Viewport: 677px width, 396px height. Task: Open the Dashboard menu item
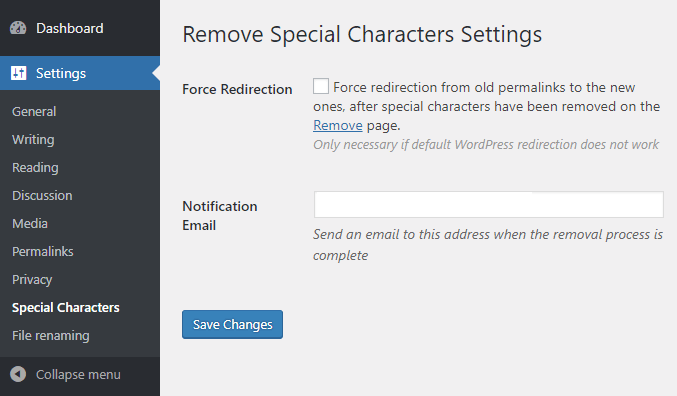[x=80, y=28]
